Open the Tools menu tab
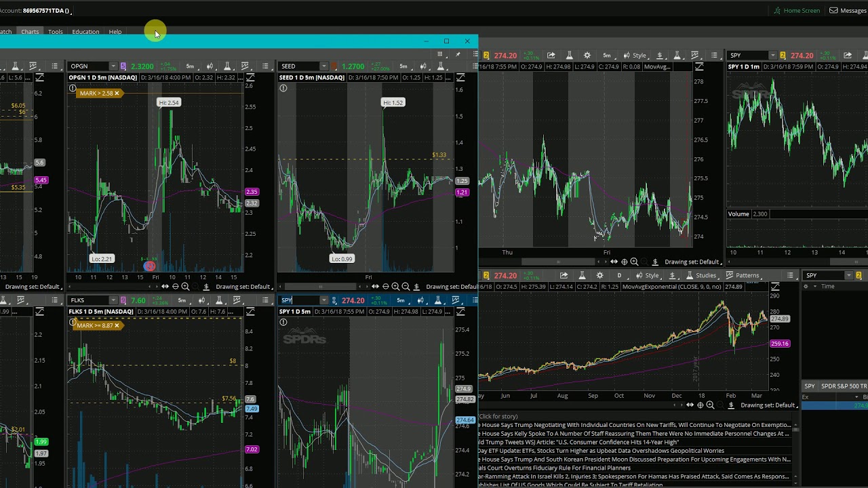This screenshot has height=488, width=868. [56, 32]
